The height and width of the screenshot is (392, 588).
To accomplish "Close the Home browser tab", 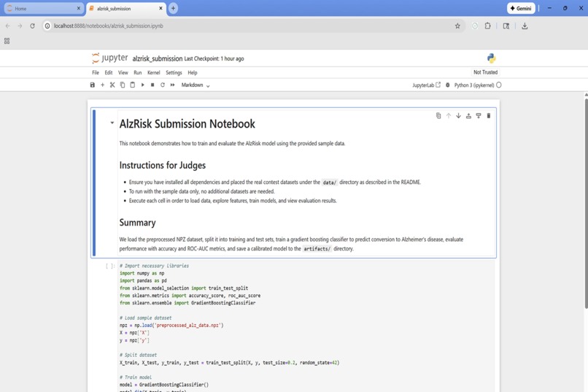I will pyautogui.click(x=79, y=8).
